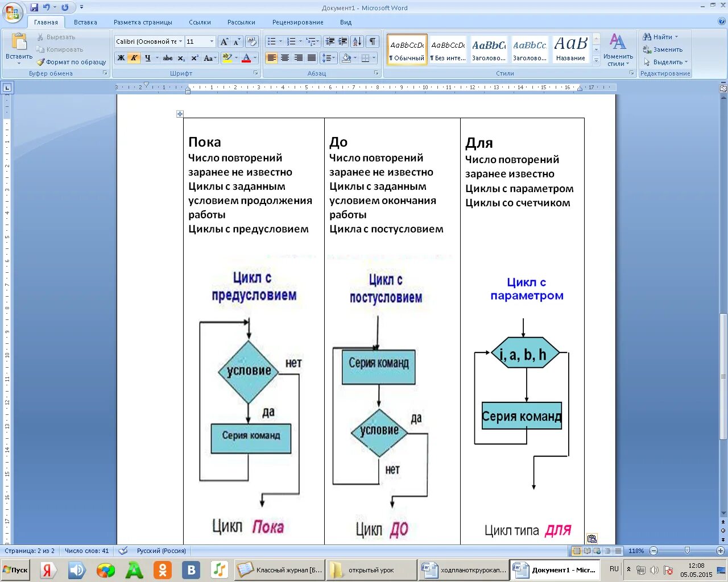Apply the Название style
728x582 pixels.
[x=571, y=49]
